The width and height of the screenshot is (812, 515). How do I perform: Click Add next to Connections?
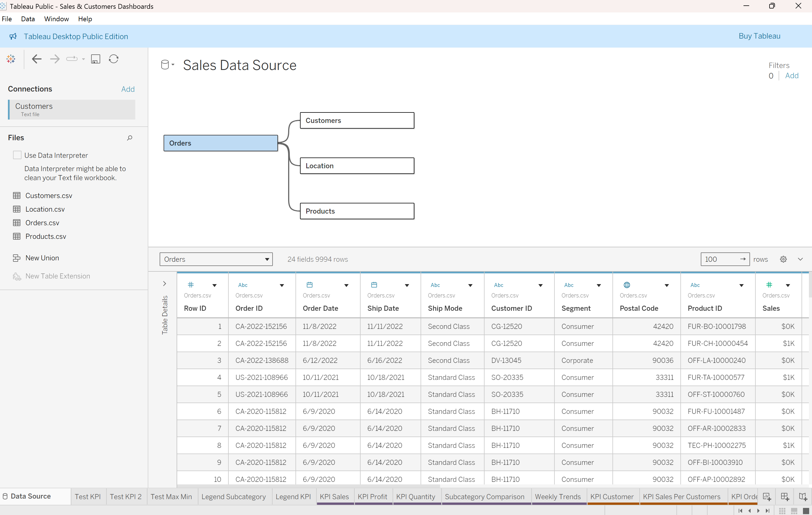click(x=128, y=89)
